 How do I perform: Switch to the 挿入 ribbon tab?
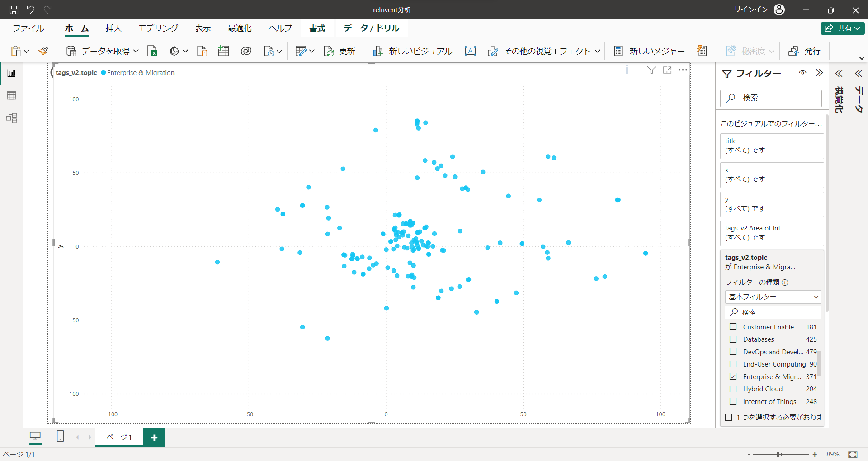(x=113, y=28)
